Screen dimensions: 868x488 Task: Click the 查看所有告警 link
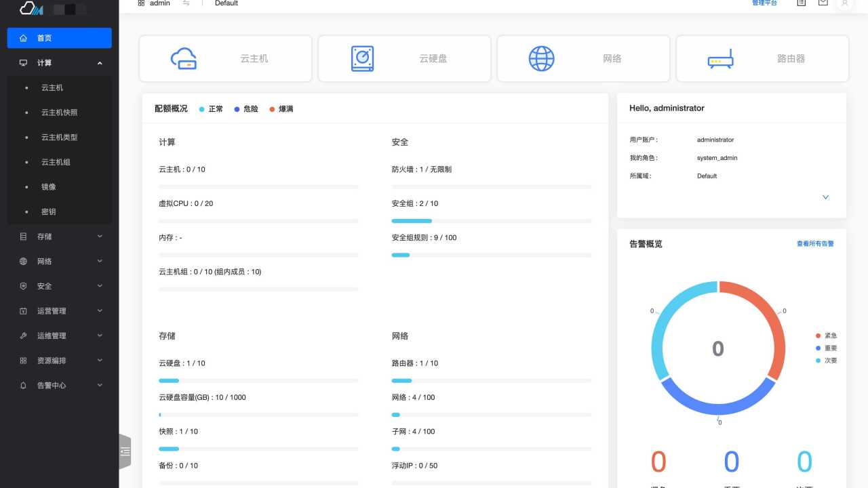coord(815,244)
